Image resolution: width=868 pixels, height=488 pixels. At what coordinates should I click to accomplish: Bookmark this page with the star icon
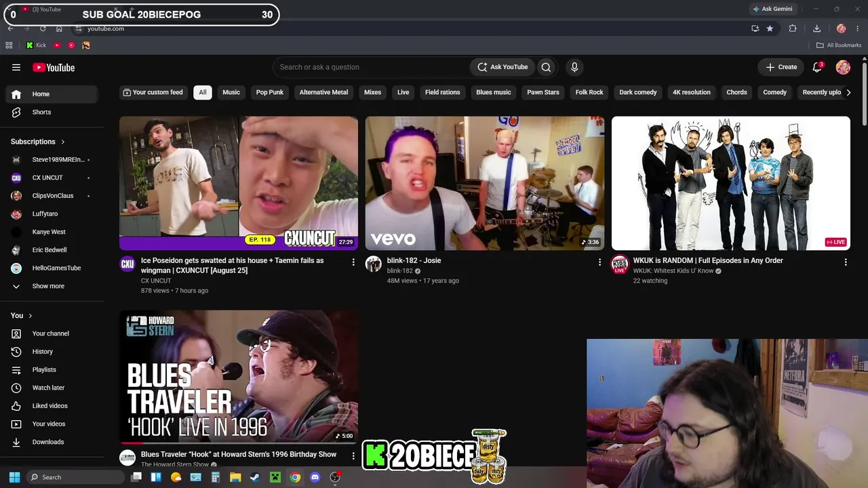tap(770, 28)
